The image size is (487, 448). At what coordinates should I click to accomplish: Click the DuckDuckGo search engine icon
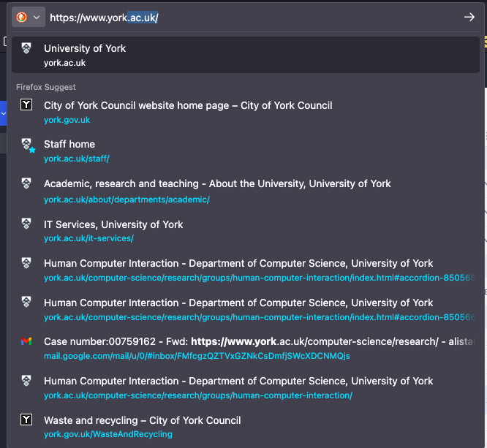21,17
